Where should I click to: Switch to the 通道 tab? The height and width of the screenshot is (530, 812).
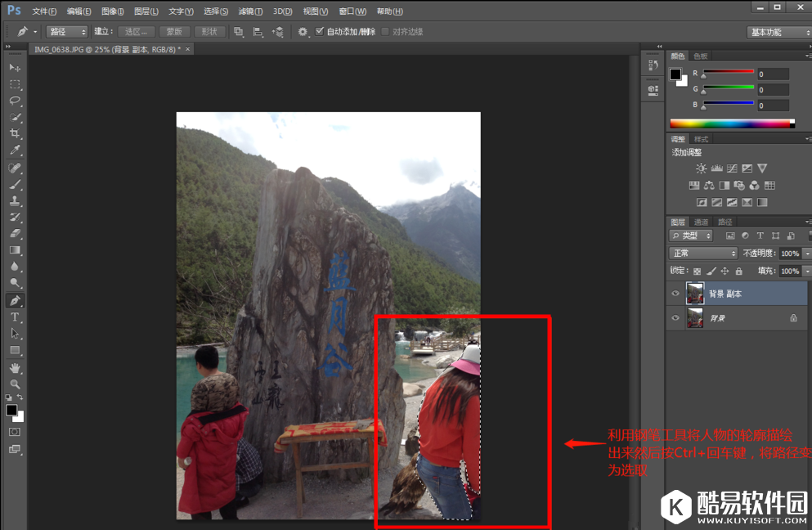tap(701, 222)
